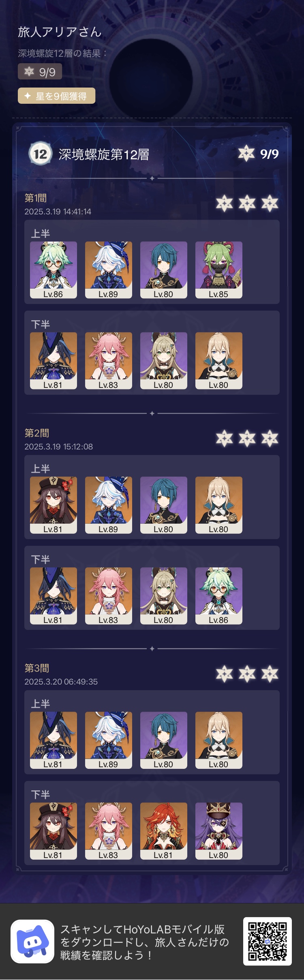The width and height of the screenshot is (304, 980).
Task: Click the 9/9 star count badge under the username
Action: click(40, 72)
